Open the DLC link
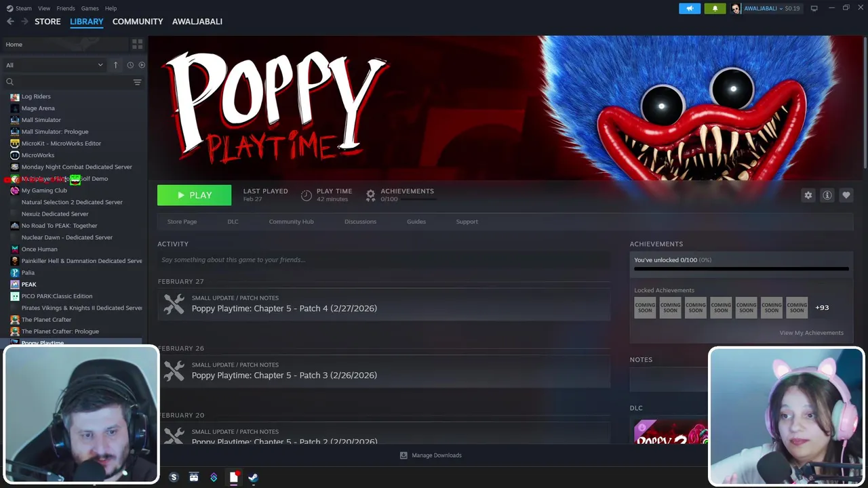 click(x=233, y=222)
